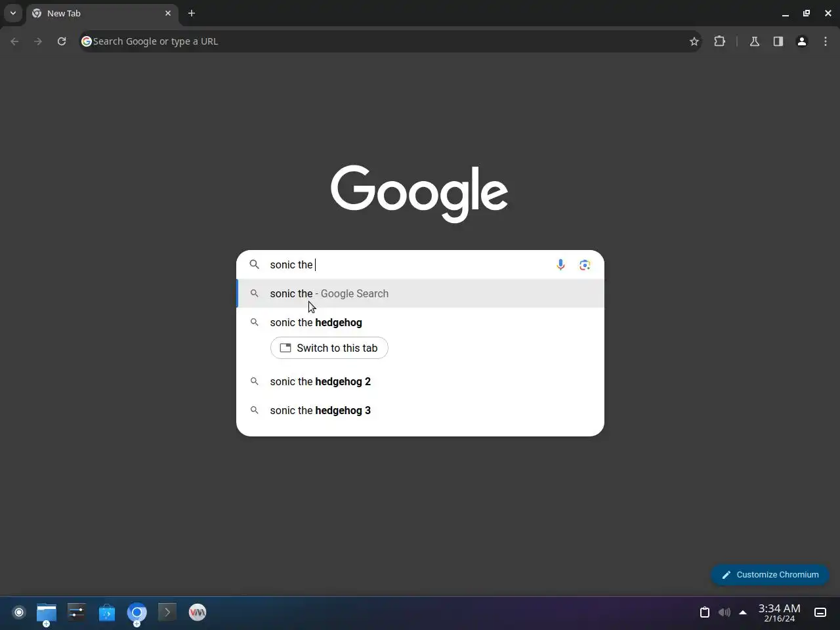The width and height of the screenshot is (840, 630).
Task: Open a new tab with plus button
Action: pyautogui.click(x=192, y=13)
